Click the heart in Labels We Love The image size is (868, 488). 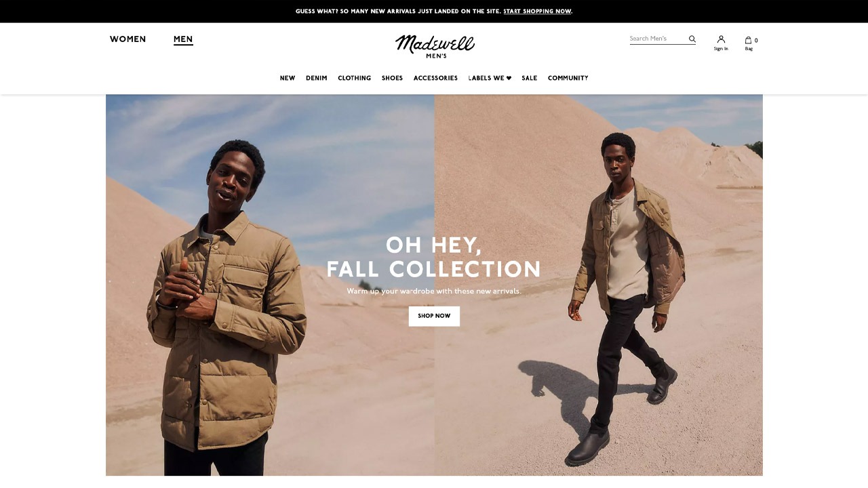pyautogui.click(x=509, y=78)
